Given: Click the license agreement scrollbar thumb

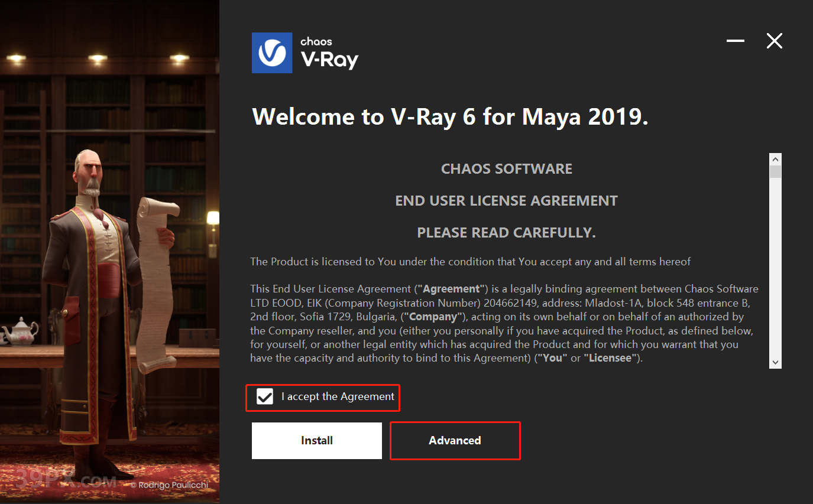Looking at the screenshot, I should 775,172.
